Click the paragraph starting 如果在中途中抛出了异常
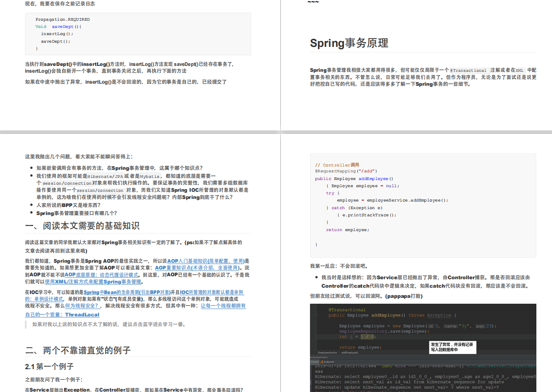The height and width of the screenshot is (392, 552). coord(126,82)
